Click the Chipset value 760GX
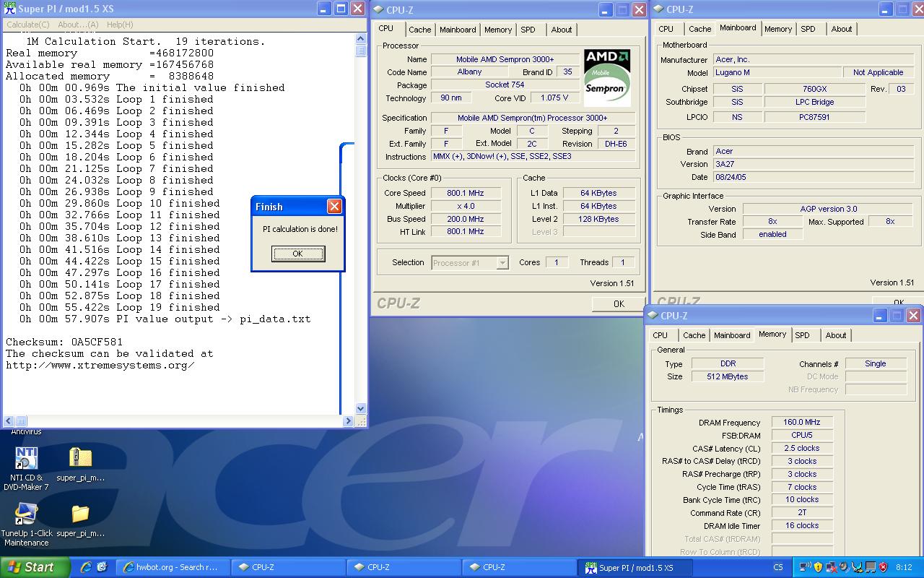Screen dimensions: 924x578 click(x=814, y=89)
